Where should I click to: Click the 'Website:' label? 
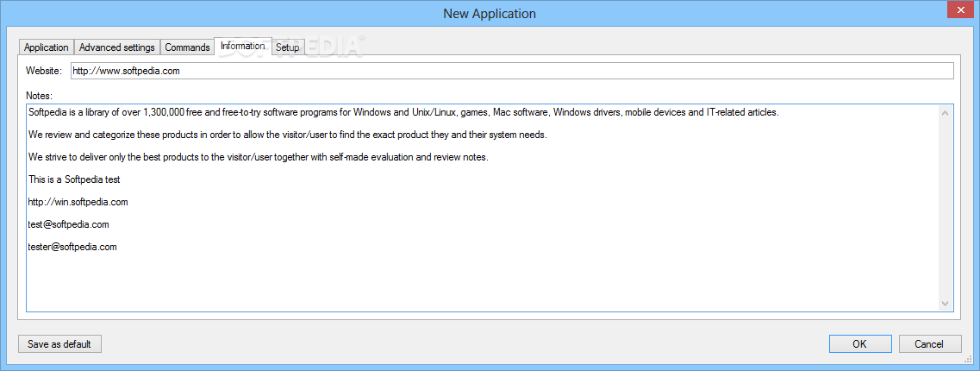pyautogui.click(x=44, y=71)
